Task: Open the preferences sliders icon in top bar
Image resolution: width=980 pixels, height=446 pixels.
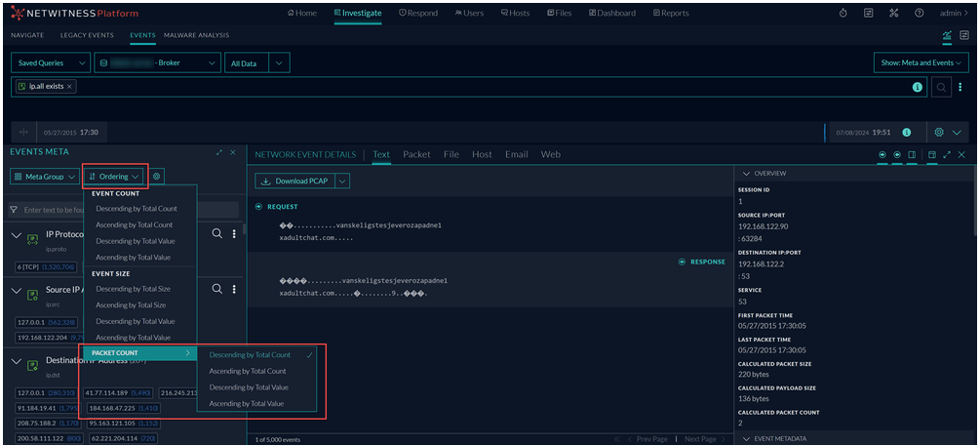Action: pyautogui.click(x=868, y=13)
